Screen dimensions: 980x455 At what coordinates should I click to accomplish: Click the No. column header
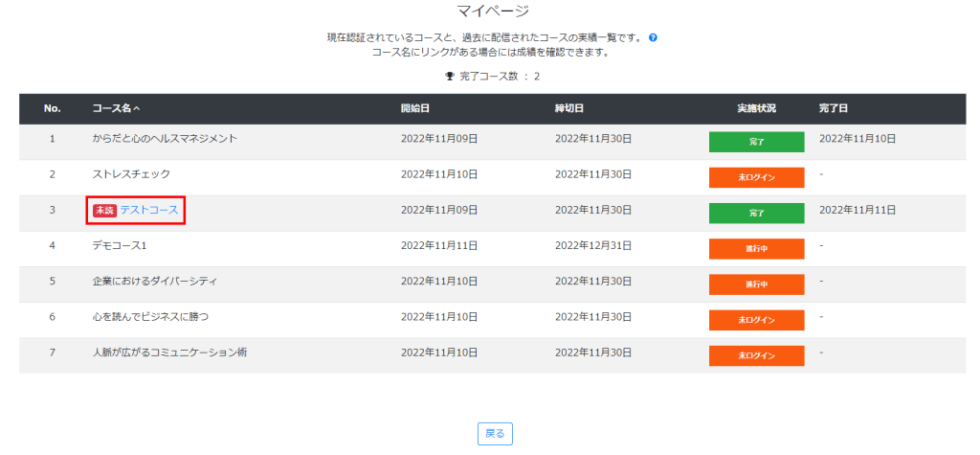click(x=52, y=108)
